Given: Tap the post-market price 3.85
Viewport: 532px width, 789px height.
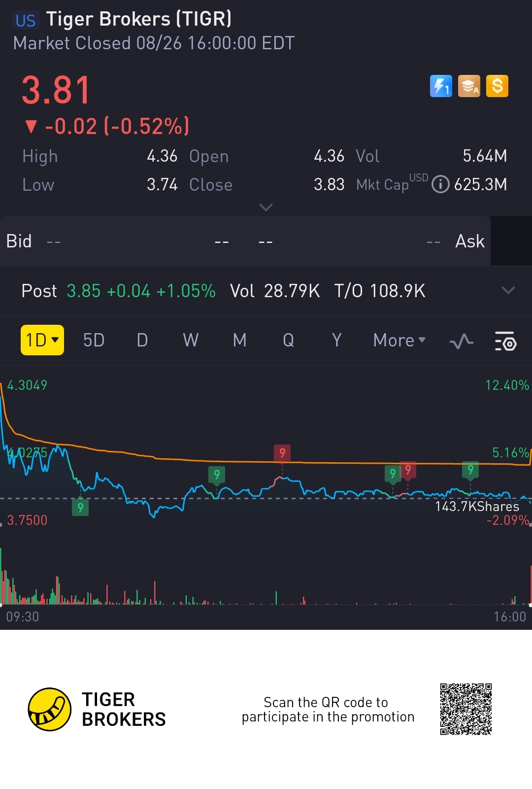Looking at the screenshot, I should pos(84,291).
